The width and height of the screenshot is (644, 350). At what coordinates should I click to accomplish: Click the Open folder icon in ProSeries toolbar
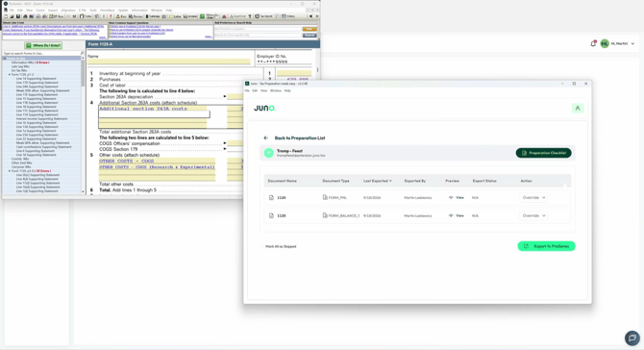(12, 16)
